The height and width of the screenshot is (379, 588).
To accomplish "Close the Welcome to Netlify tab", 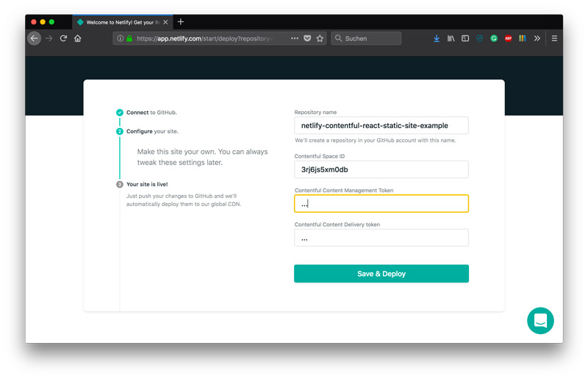I will pos(165,22).
